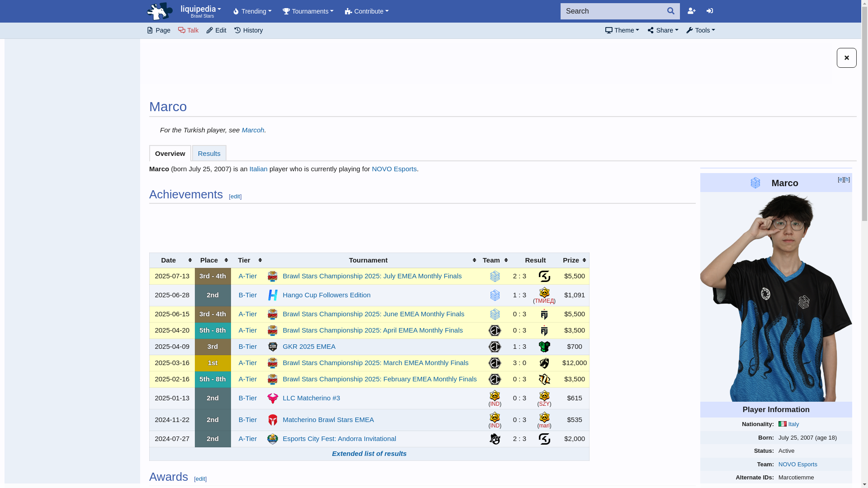Screen dimensions: 868x488
Task: Edit the Achievements section
Action: [x=235, y=197]
